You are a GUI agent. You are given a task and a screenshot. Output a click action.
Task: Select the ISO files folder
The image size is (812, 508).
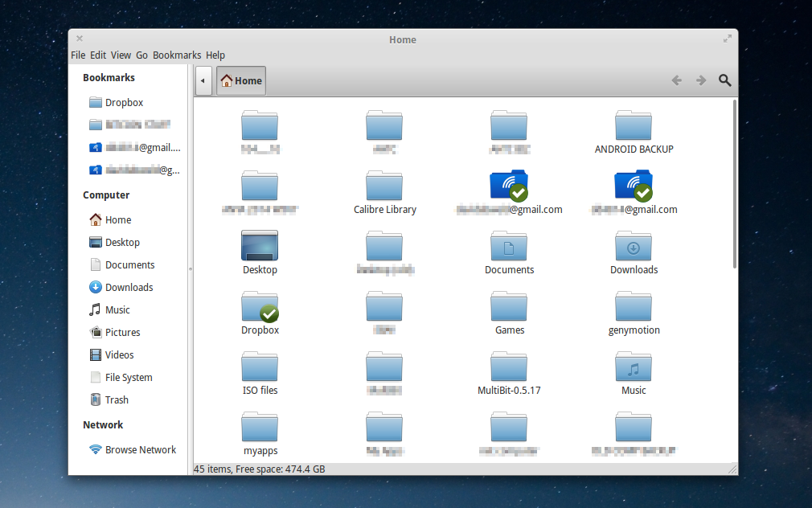[260, 374]
